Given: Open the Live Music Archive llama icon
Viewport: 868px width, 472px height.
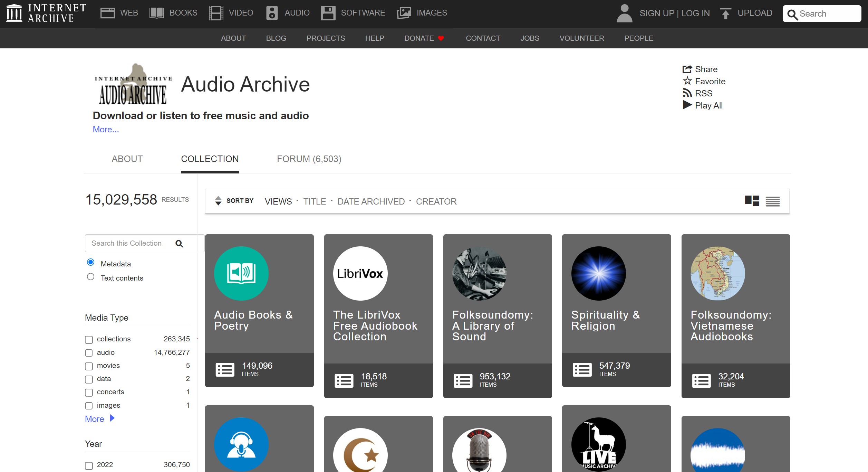Looking at the screenshot, I should [598, 445].
